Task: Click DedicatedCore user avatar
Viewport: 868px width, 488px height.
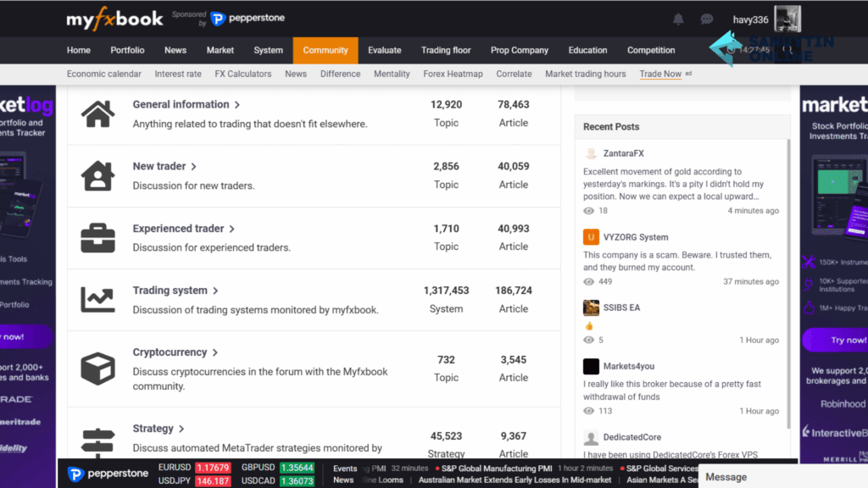Action: coord(591,437)
